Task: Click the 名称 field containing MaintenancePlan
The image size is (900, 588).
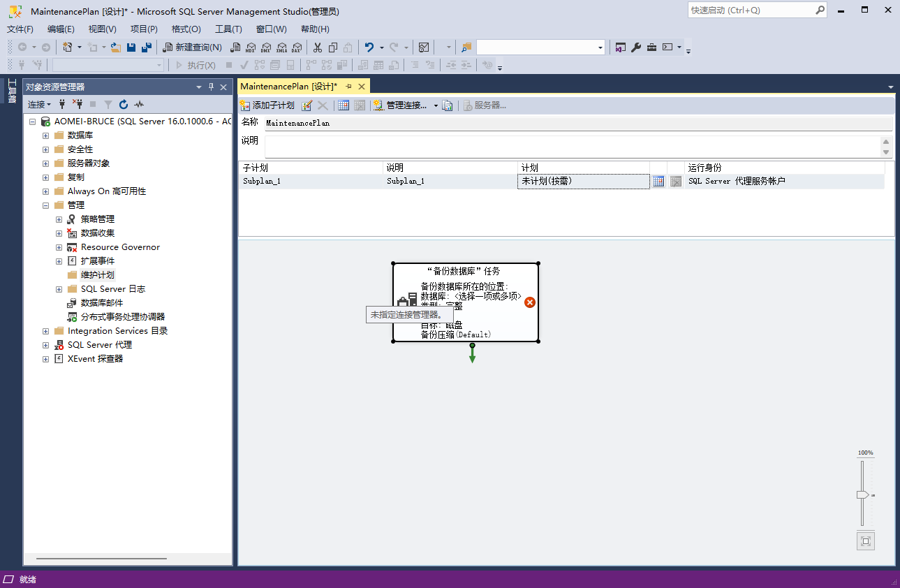Action: (579, 123)
